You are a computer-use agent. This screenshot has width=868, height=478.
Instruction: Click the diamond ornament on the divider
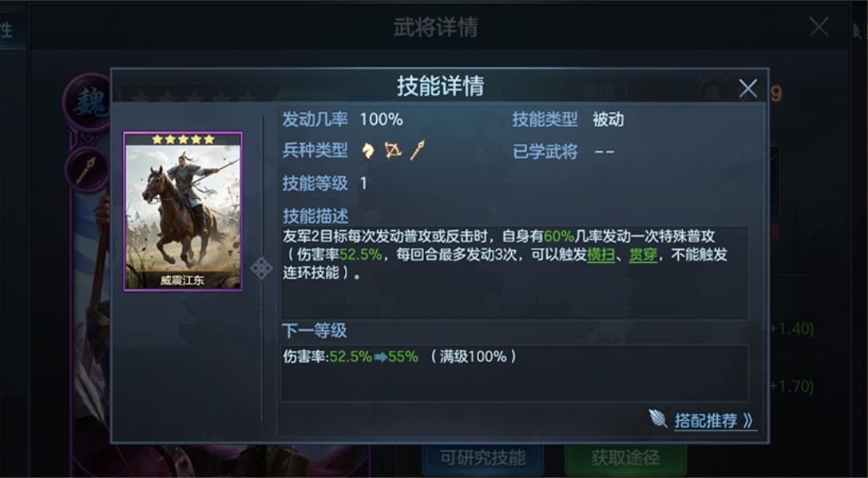point(261,269)
